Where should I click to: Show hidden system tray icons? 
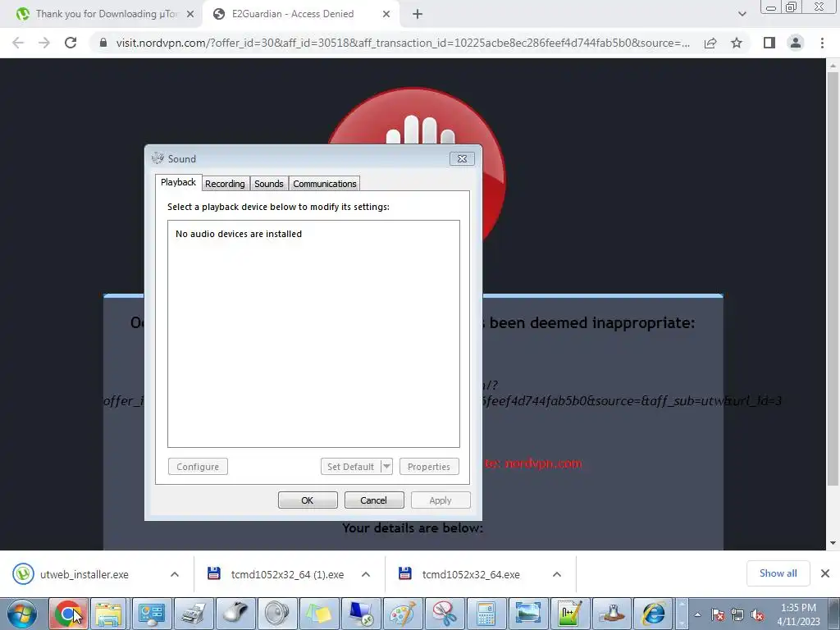tap(697, 615)
